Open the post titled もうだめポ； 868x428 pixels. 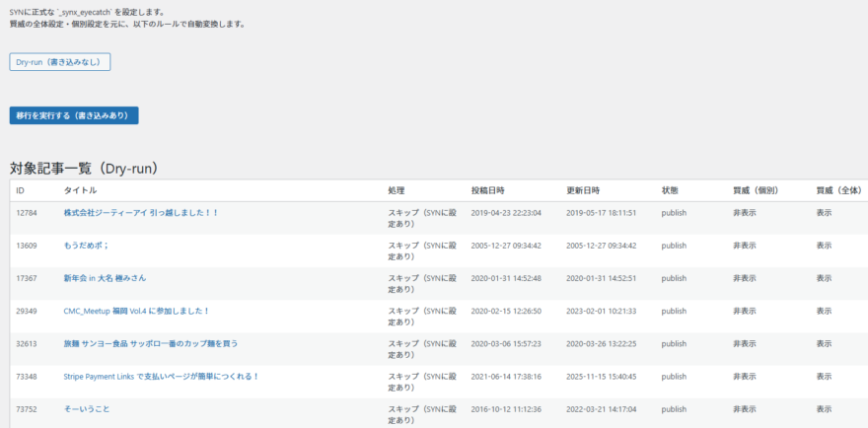point(86,246)
